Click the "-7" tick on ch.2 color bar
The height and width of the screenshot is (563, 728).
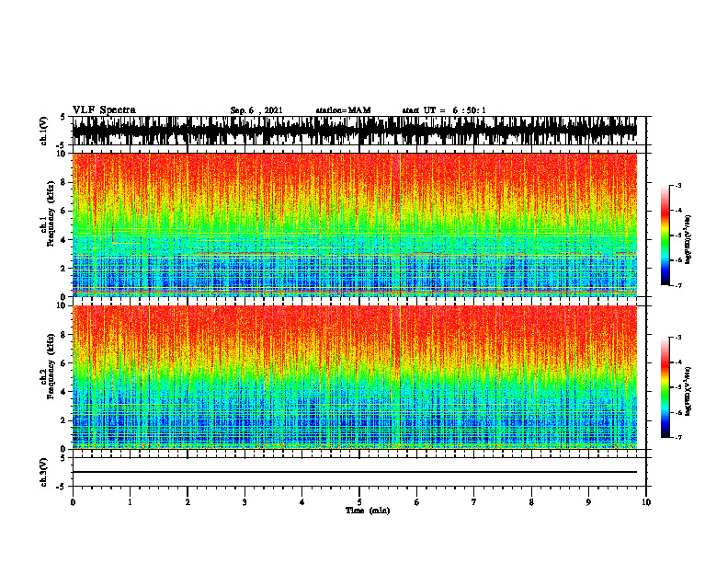point(678,437)
